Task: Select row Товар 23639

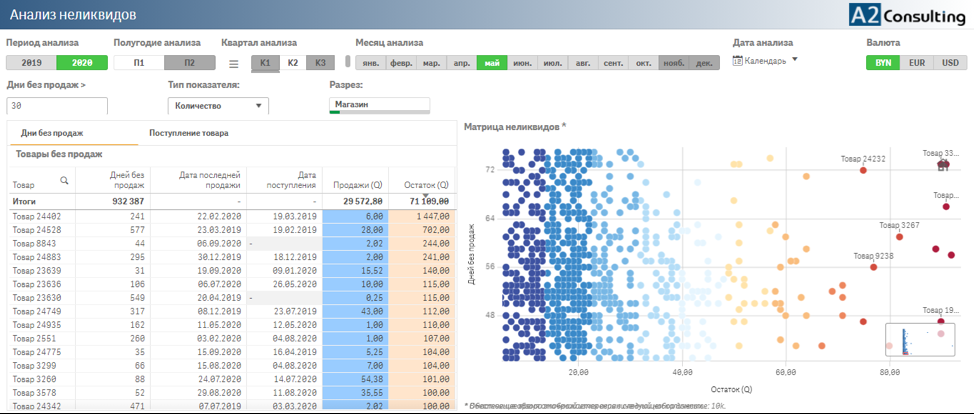Action: (x=232, y=270)
